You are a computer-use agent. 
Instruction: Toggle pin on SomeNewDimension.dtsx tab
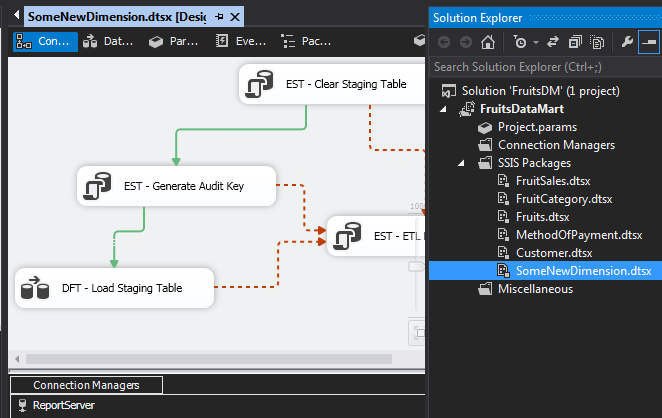219,17
